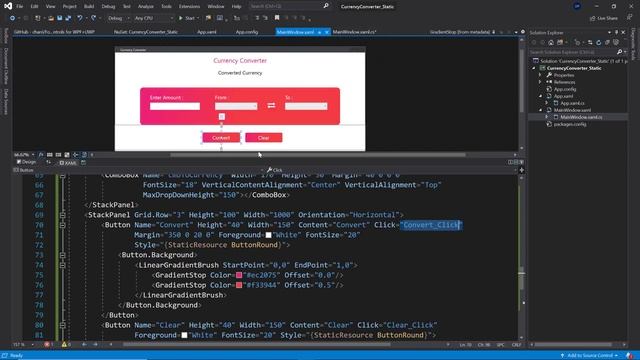Click the user account avatar
The width and height of the screenshot is (640, 360).
point(577,6)
